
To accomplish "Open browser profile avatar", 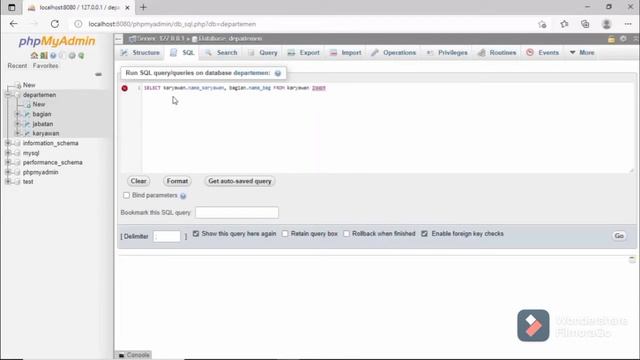I will tap(607, 24).
